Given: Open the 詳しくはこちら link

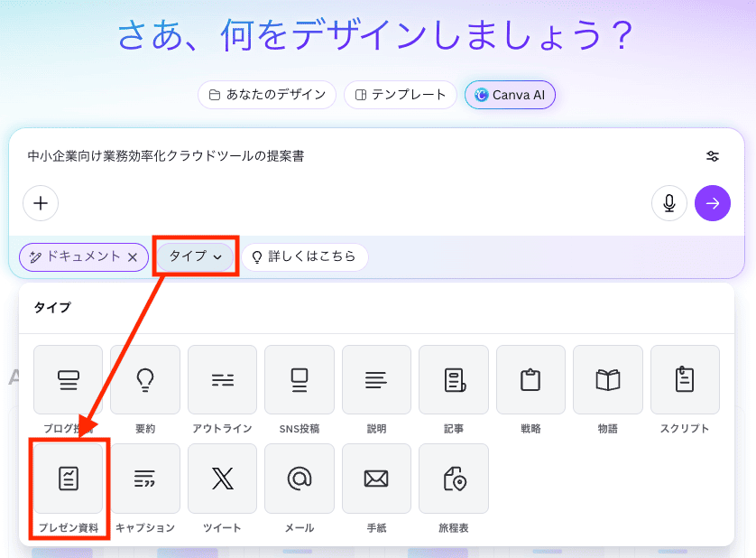Looking at the screenshot, I should [305, 256].
